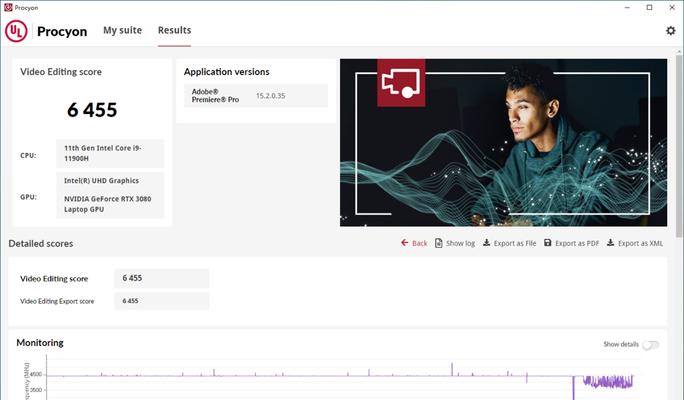This screenshot has height=400, width=684.
Task: Click the Export as PDF save icon
Action: tap(547, 243)
